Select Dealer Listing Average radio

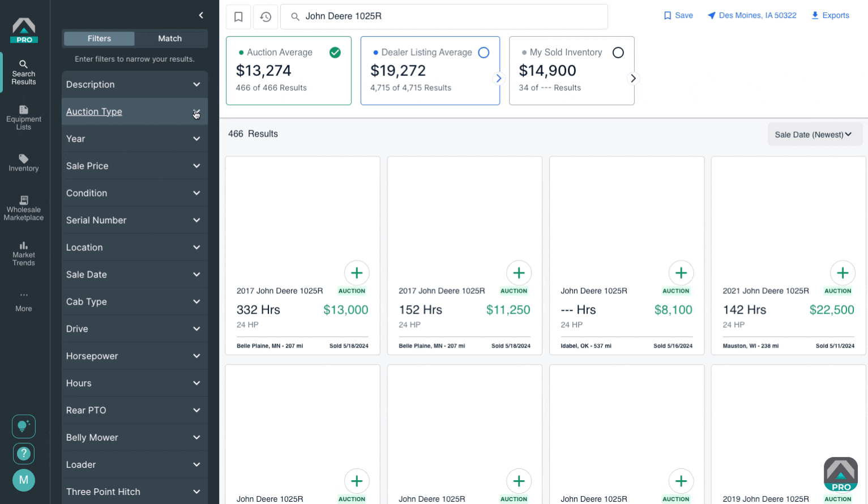[x=484, y=53]
